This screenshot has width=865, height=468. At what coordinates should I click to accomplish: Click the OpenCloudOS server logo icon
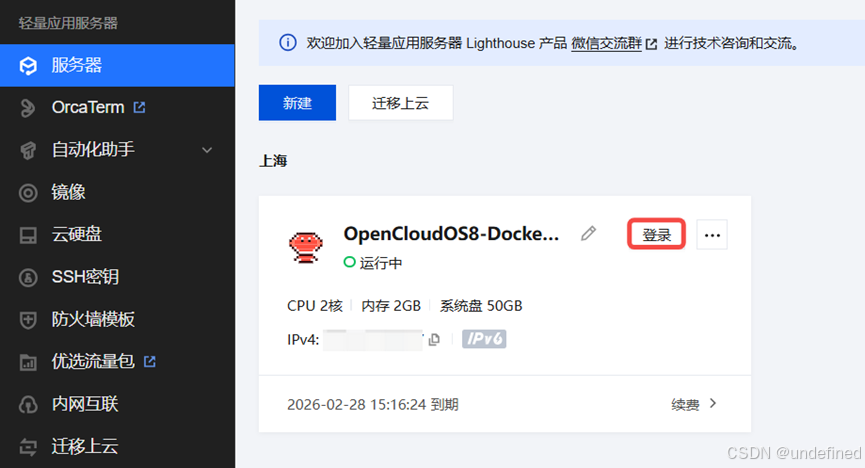pyautogui.click(x=306, y=248)
